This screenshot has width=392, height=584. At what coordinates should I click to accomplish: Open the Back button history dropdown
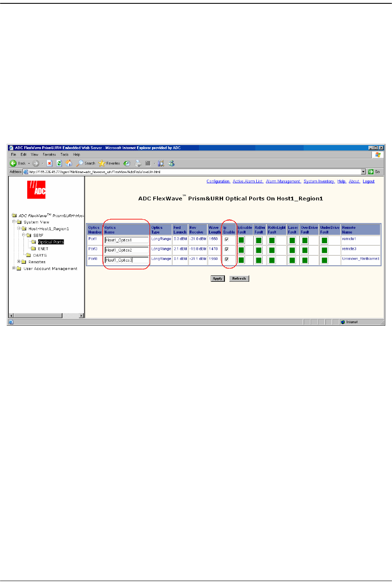(x=29, y=164)
